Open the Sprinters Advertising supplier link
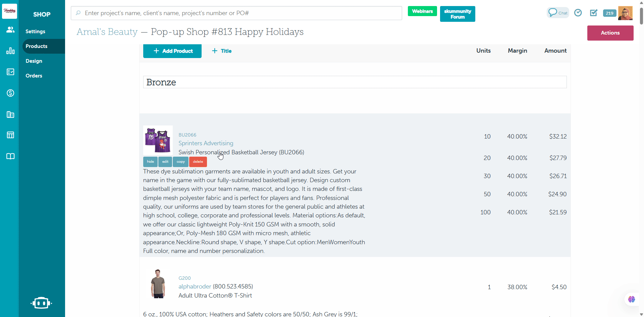This screenshot has height=317, width=644. (x=206, y=143)
